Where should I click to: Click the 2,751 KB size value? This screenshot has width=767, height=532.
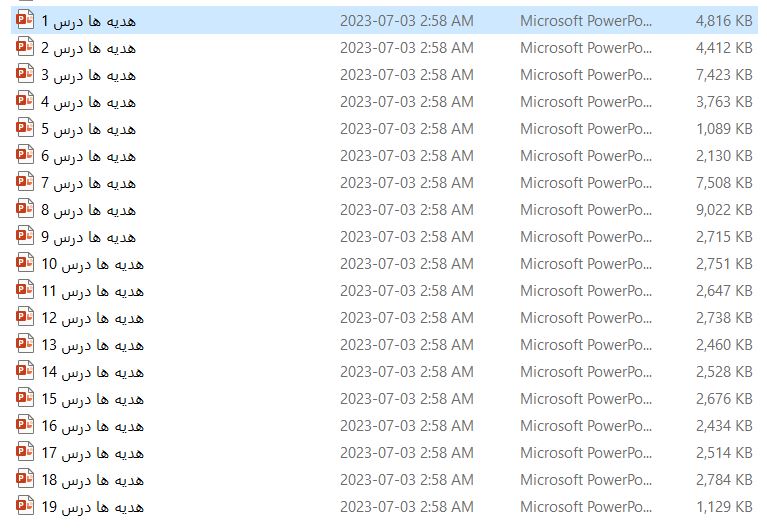[724, 264]
